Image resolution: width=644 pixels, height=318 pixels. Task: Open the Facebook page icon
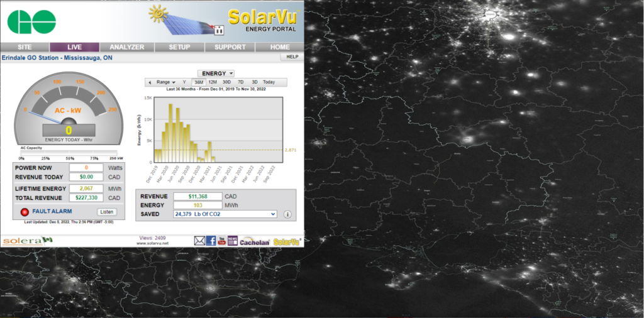click(x=211, y=241)
